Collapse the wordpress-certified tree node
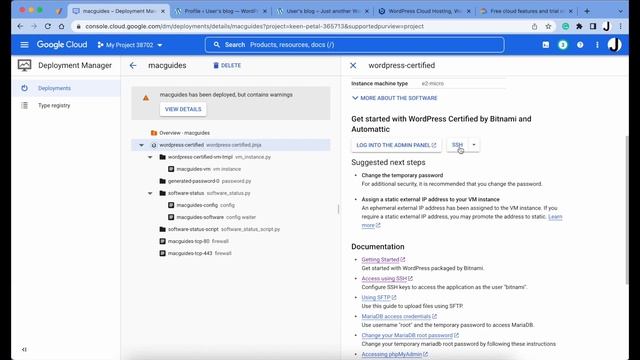 pos(141,145)
